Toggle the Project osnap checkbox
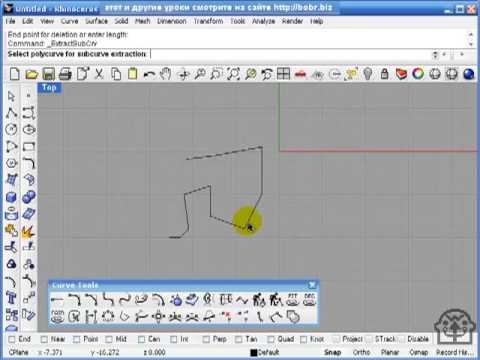 click(x=336, y=339)
